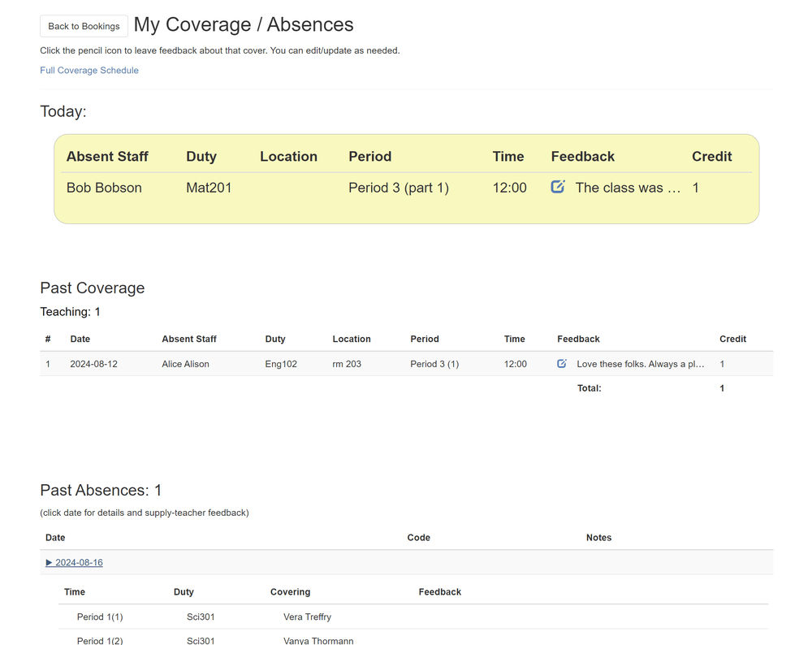Viewport: 812px width, 645px height.
Task: Click the Vera Treffry covering cell
Action: click(307, 617)
